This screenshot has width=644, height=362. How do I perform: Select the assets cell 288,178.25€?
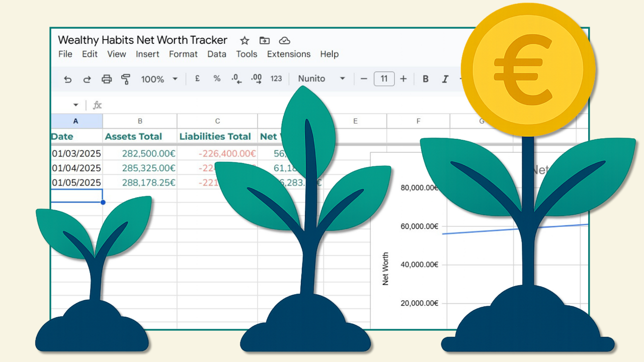[x=140, y=183]
